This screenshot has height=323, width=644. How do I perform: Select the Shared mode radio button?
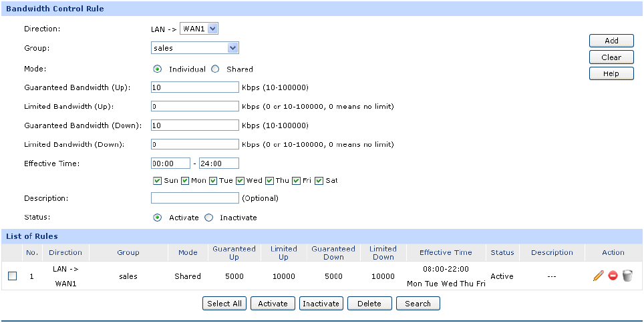point(215,69)
